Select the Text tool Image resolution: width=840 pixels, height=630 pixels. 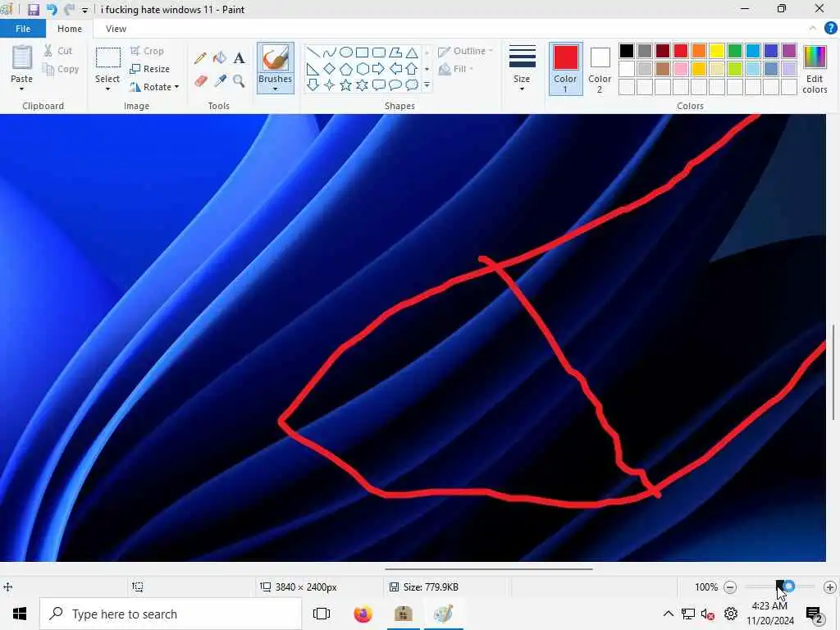coord(239,58)
